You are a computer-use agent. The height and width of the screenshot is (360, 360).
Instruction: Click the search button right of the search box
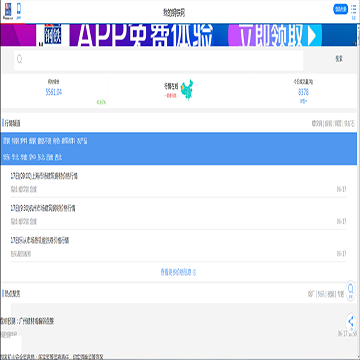(339, 59)
